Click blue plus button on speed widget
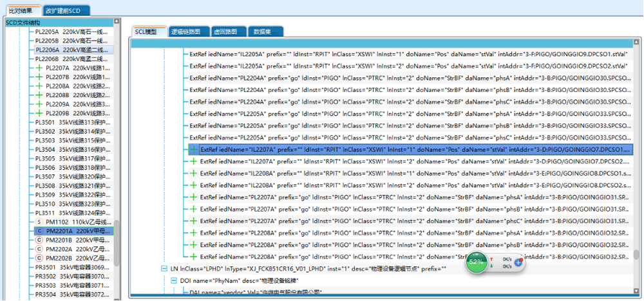Screen dimensions: 644x301 [518, 262]
